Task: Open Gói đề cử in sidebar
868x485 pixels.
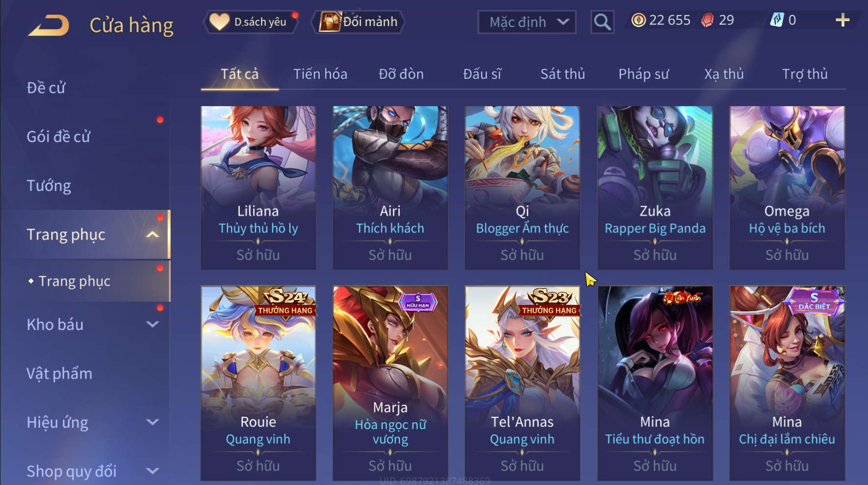Action: [58, 136]
